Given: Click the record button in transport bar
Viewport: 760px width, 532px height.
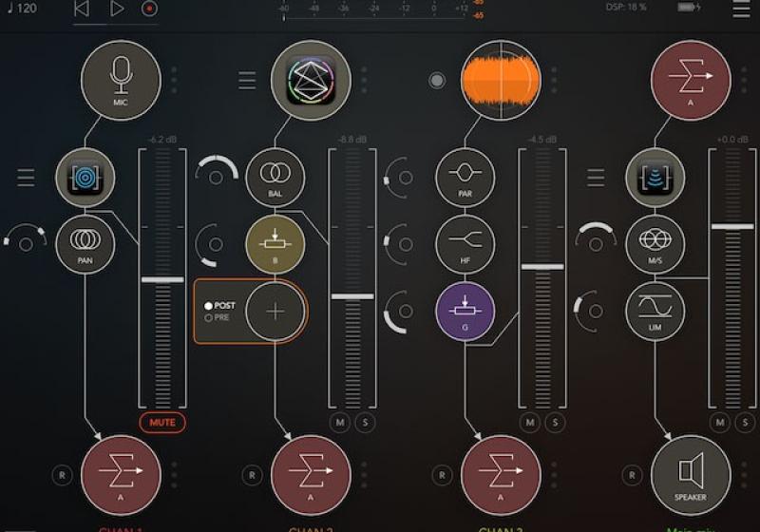Looking at the screenshot, I should point(149,9).
